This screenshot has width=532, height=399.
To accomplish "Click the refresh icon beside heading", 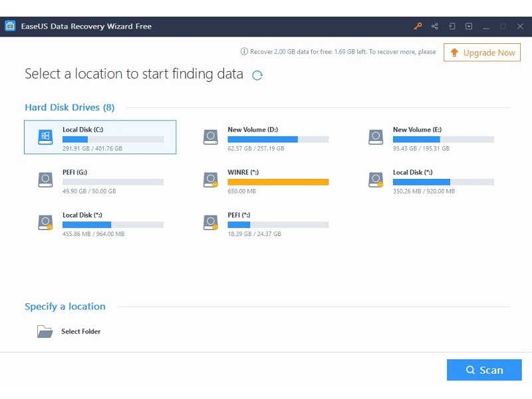I will pyautogui.click(x=257, y=75).
